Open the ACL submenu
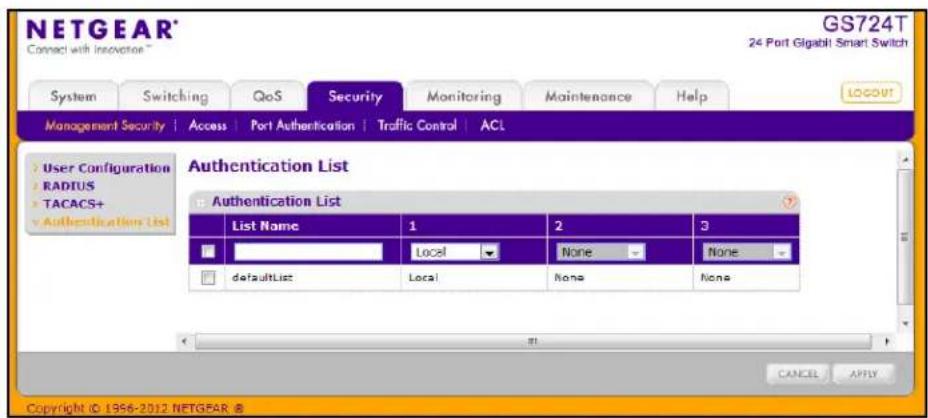 (492, 126)
